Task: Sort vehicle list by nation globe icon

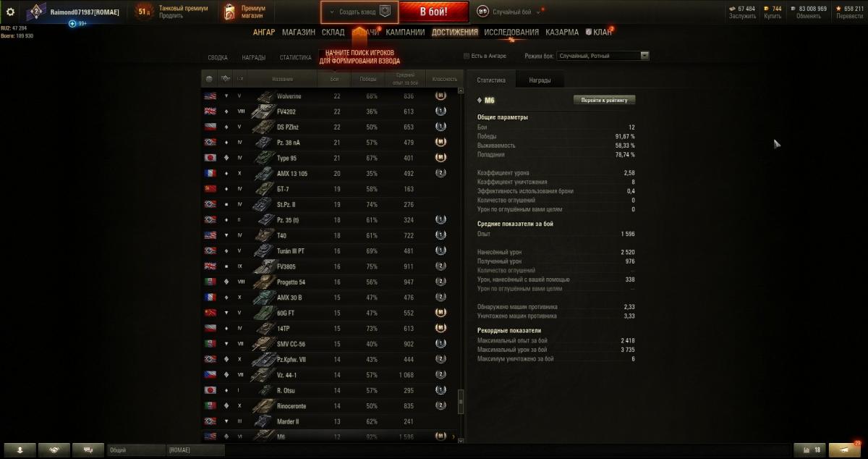Action: coord(209,78)
